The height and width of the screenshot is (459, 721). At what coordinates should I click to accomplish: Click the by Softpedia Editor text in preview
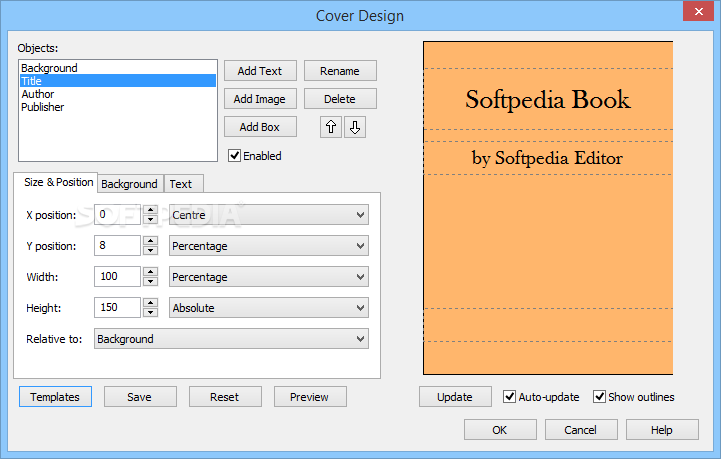547,158
